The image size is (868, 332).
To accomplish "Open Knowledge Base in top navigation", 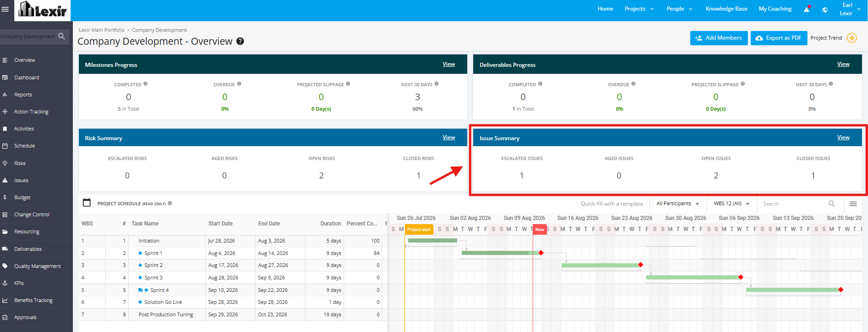I will [x=726, y=9].
